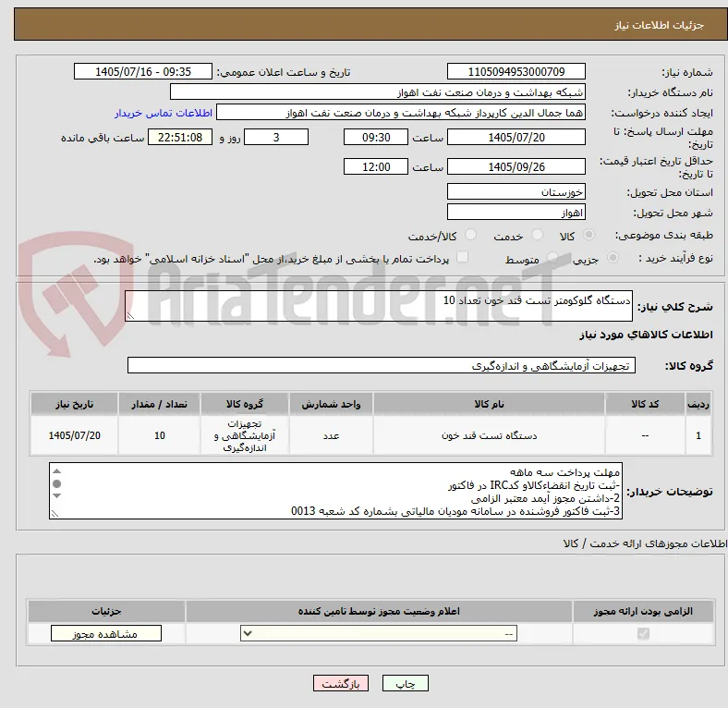
Task: Click the remaining time field 22:51:08
Action: tap(180, 137)
